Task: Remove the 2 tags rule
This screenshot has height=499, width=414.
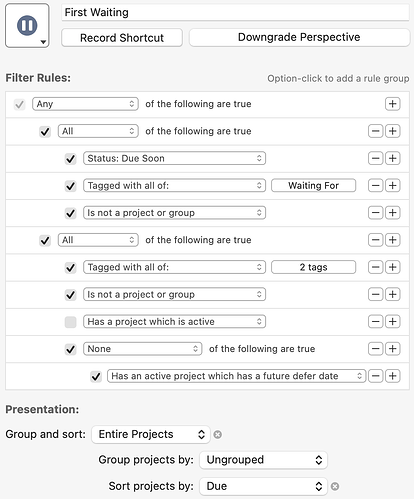Action: pos(375,267)
